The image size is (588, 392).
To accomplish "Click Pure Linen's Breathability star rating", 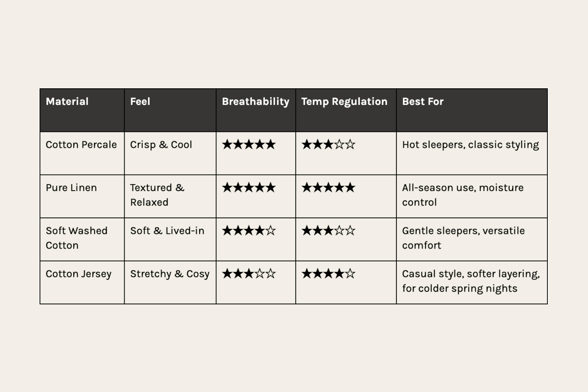I will coord(249,188).
